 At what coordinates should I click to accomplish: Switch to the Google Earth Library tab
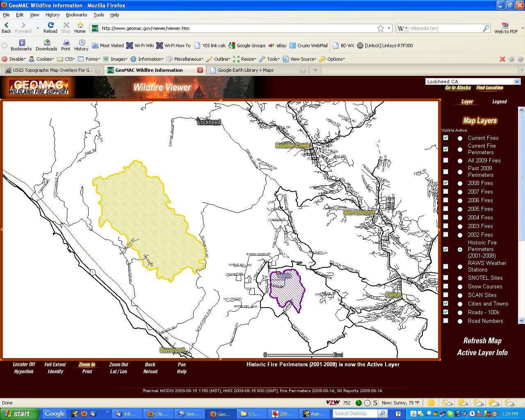pos(245,70)
